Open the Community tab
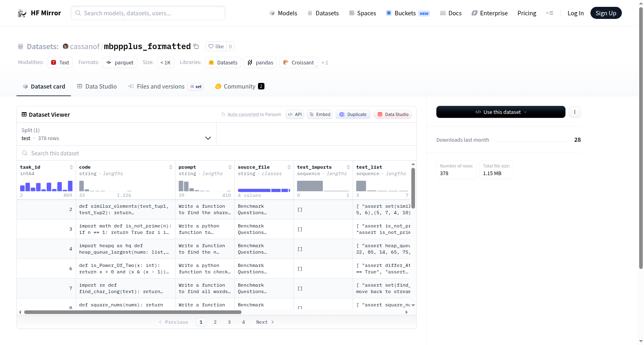The image size is (644, 345). 240,87
